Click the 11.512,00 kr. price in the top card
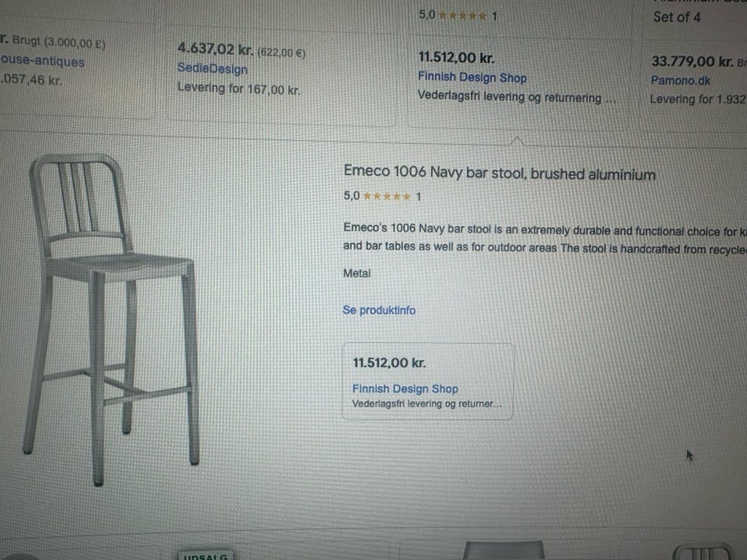Viewport: 747px width, 560px height. click(x=456, y=58)
